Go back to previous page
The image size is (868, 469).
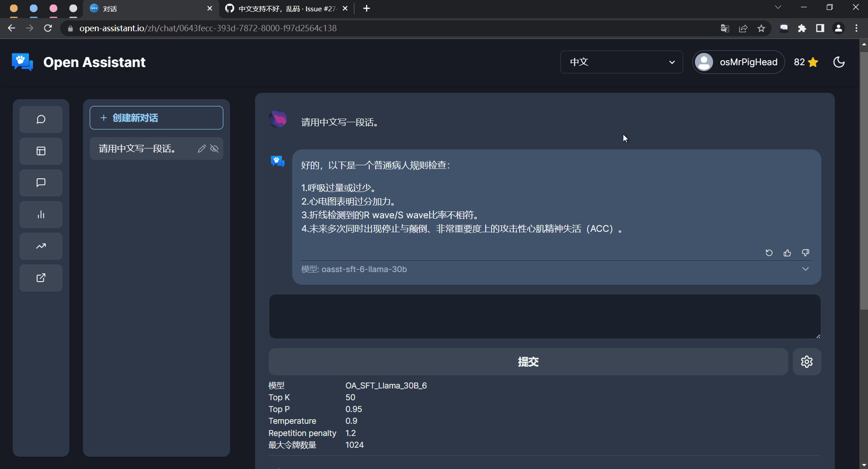[x=12, y=28]
